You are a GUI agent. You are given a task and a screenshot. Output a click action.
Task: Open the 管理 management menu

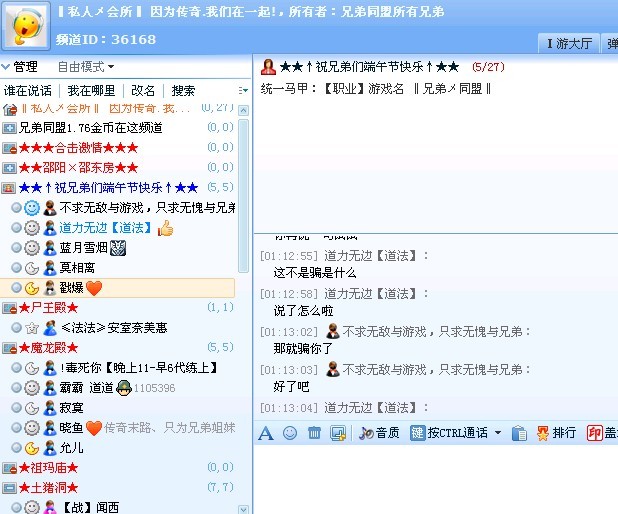pos(20,67)
